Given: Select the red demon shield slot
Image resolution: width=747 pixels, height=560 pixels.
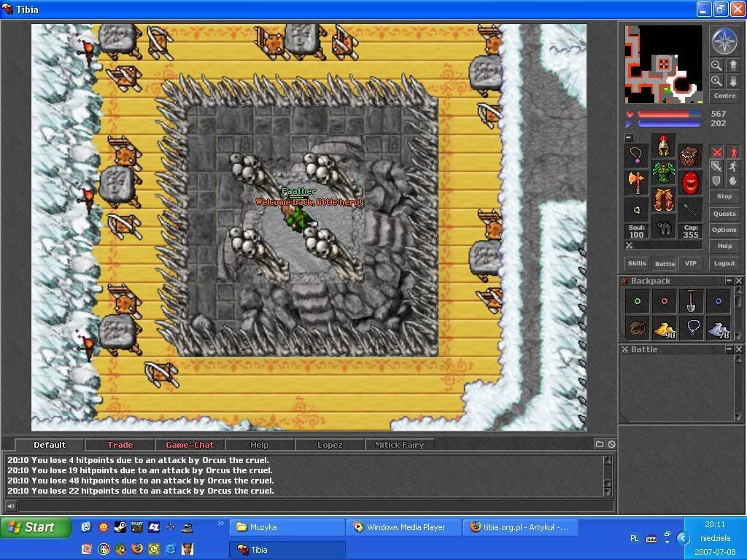Looking at the screenshot, I should coord(690,182).
